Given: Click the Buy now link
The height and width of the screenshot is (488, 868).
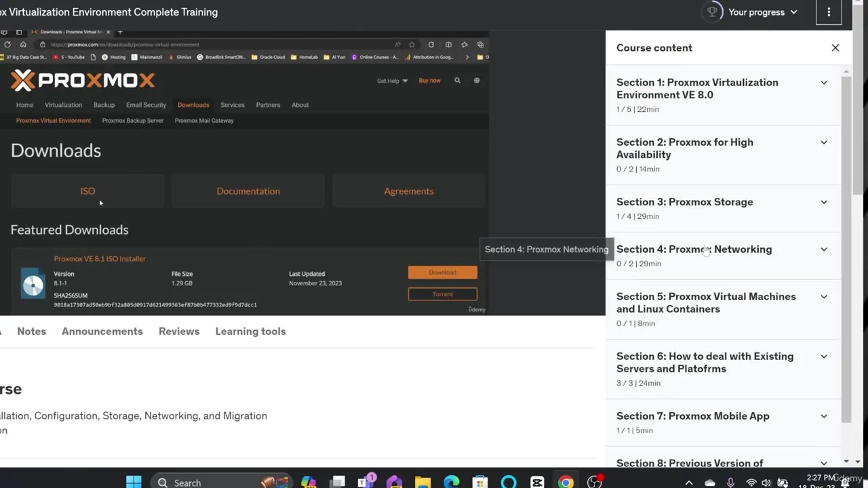Looking at the screenshot, I should [x=430, y=81].
